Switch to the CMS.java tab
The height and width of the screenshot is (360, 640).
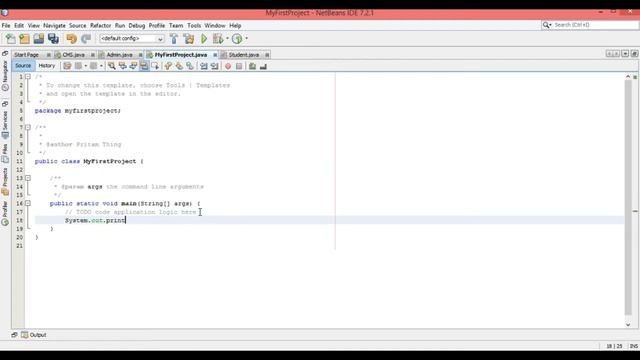73,55
